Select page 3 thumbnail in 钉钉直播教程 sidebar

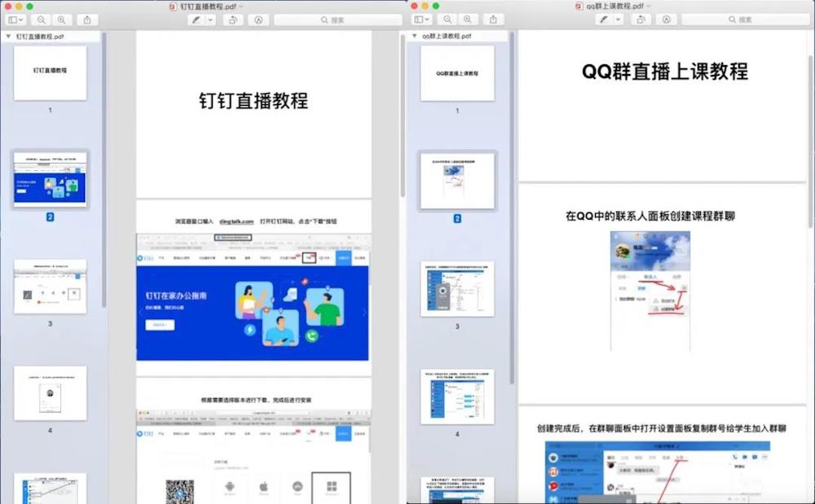[50, 287]
